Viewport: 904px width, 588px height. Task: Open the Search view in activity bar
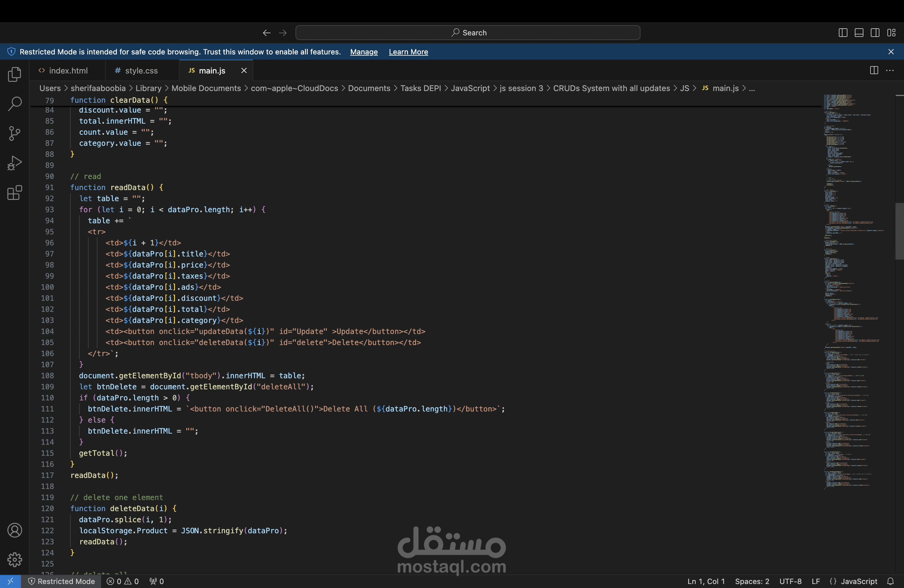coord(14,104)
